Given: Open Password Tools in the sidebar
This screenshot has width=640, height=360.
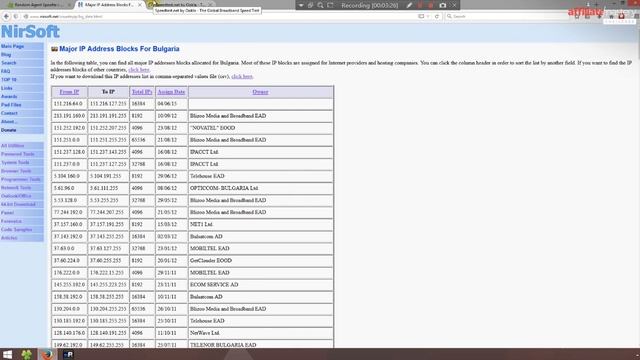Looking at the screenshot, I should pyautogui.click(x=18, y=154).
